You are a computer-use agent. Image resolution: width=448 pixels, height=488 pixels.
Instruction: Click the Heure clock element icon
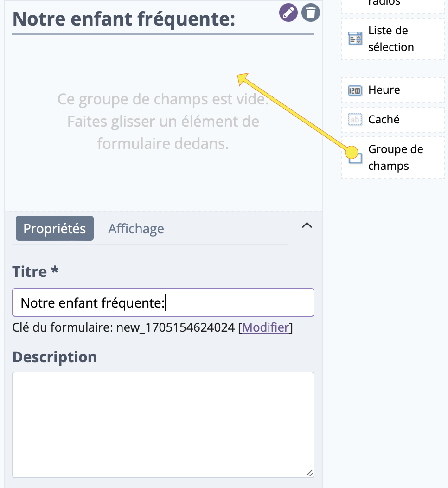355,90
